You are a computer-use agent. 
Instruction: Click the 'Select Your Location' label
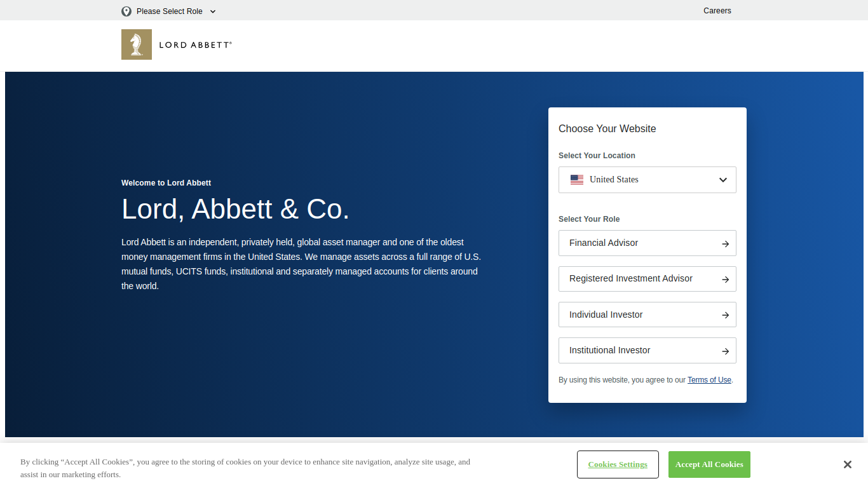click(x=597, y=156)
